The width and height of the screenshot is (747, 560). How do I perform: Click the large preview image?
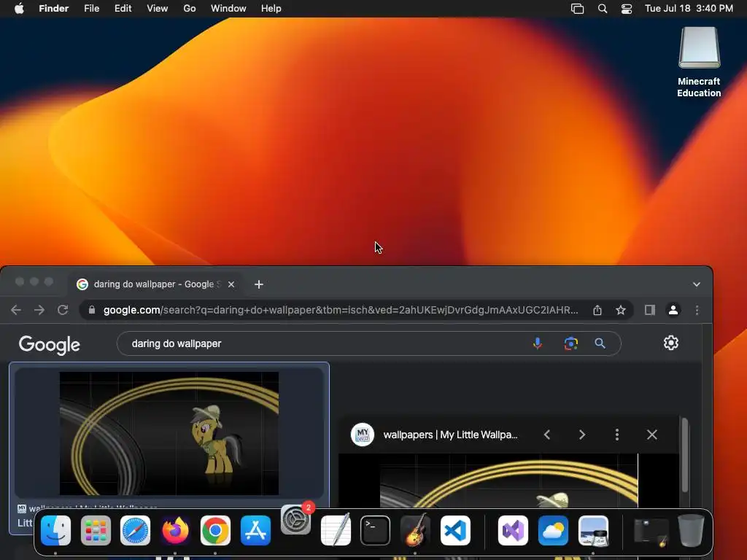coord(508,481)
